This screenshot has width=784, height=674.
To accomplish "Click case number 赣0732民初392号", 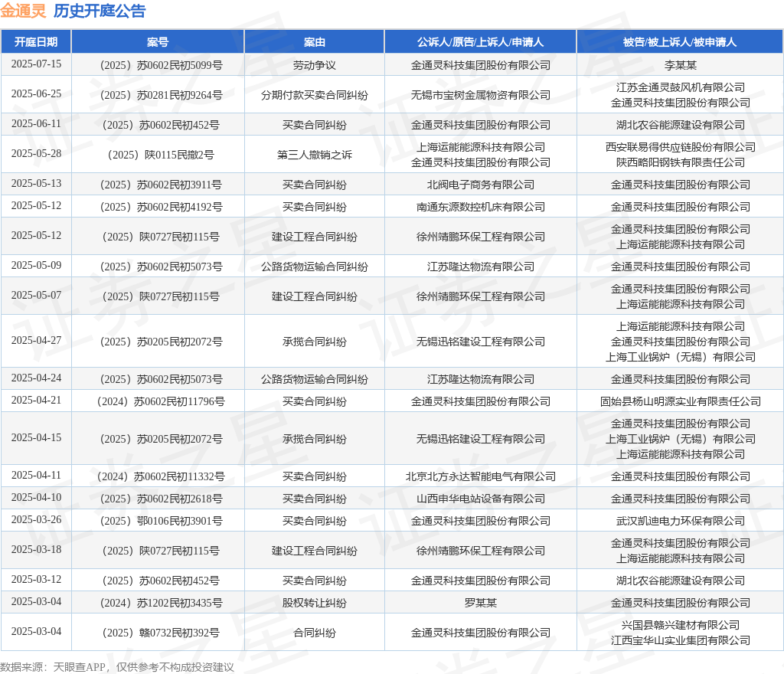I will coord(161,633).
